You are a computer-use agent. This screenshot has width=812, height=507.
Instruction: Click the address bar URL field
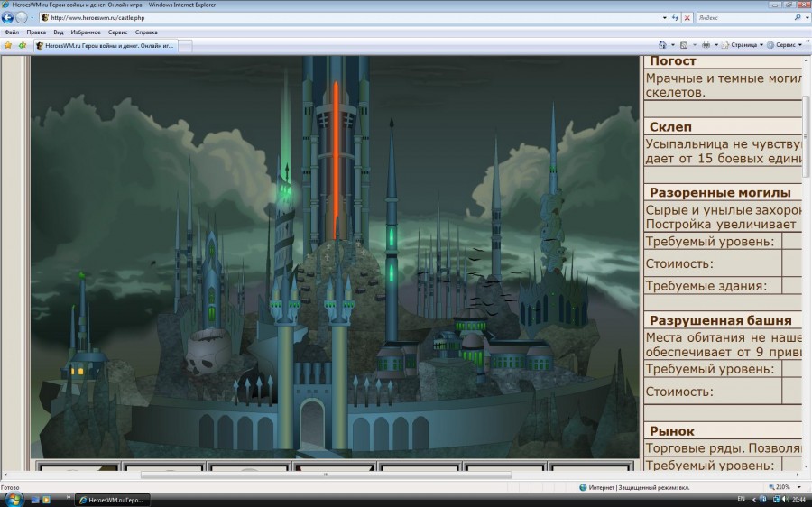[x=355, y=18]
